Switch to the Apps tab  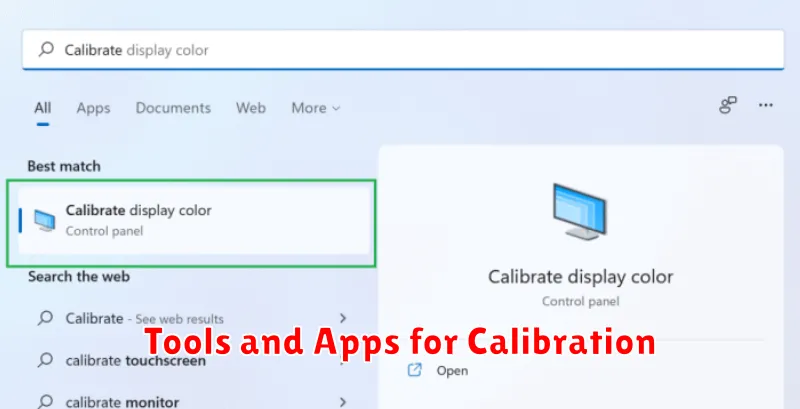tap(93, 108)
